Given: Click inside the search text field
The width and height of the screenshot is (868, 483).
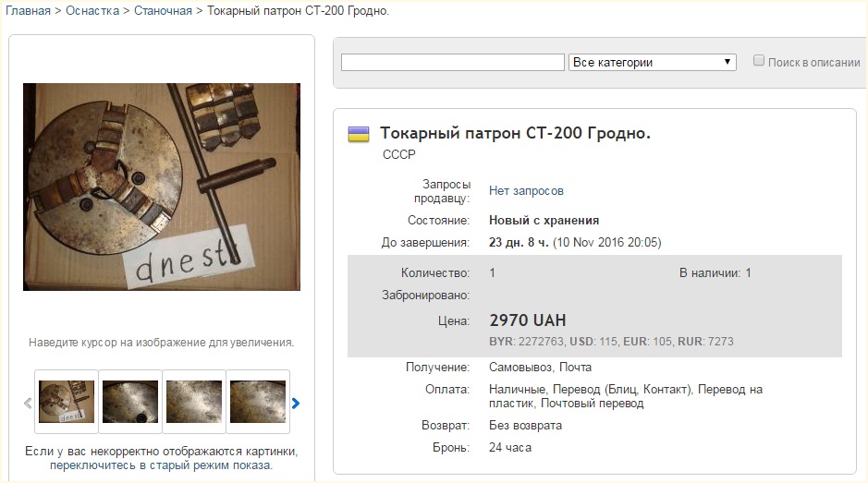Looking at the screenshot, I should 453,62.
